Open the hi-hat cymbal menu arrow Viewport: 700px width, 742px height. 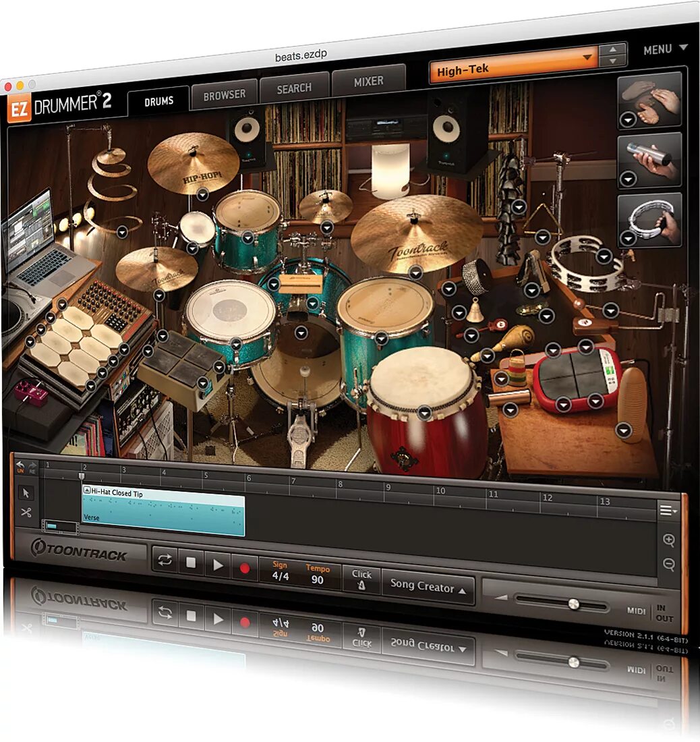point(159,295)
